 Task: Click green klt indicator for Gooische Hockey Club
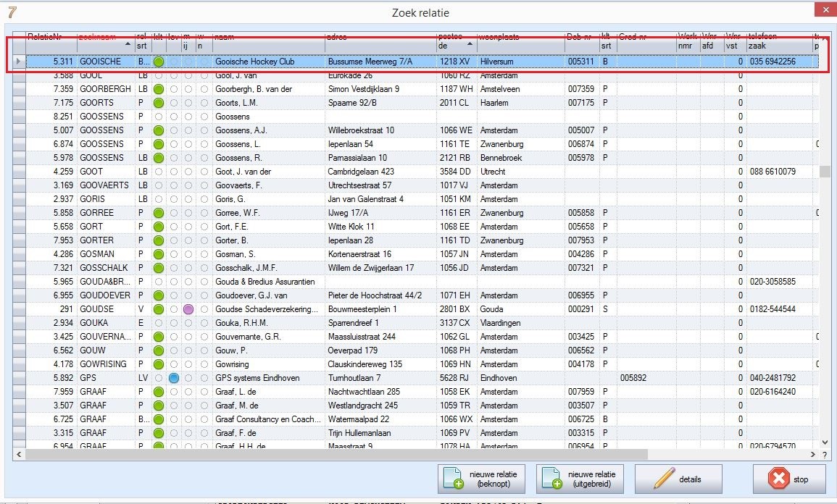(159, 62)
